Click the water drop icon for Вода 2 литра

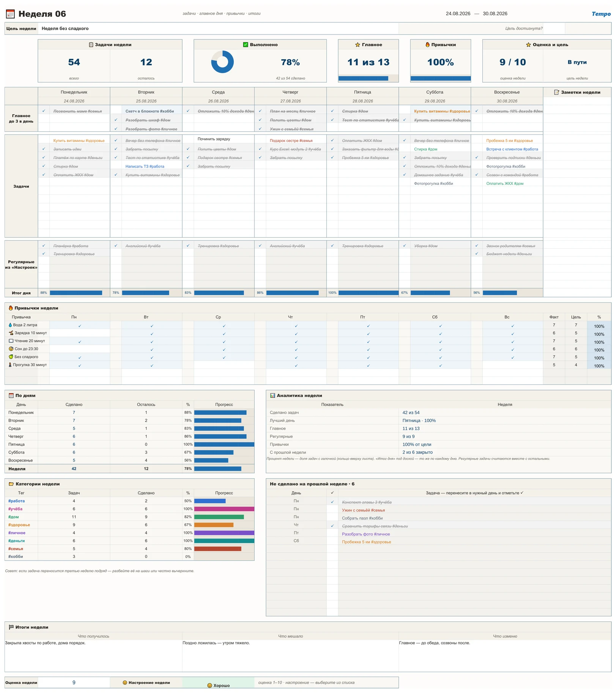tap(10, 325)
